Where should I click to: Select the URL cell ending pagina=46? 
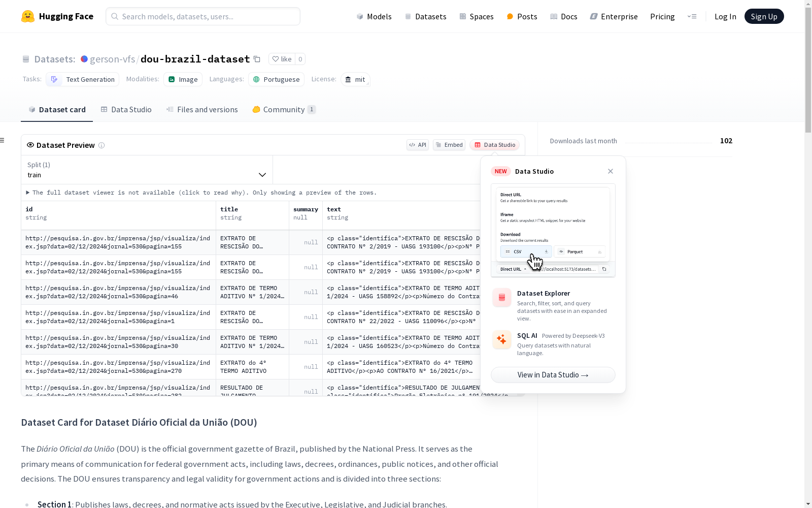pyautogui.click(x=118, y=292)
